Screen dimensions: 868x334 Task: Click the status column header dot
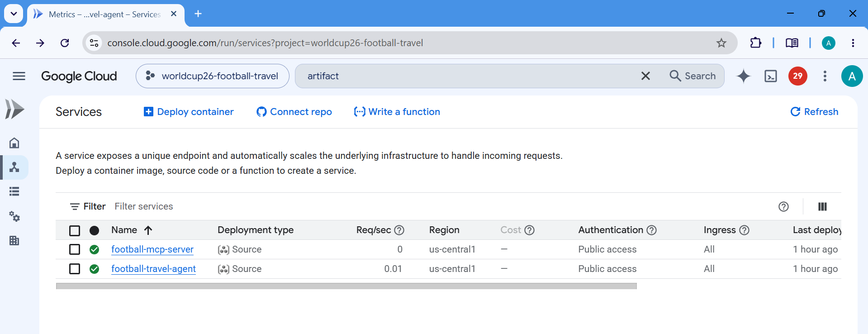(94, 230)
